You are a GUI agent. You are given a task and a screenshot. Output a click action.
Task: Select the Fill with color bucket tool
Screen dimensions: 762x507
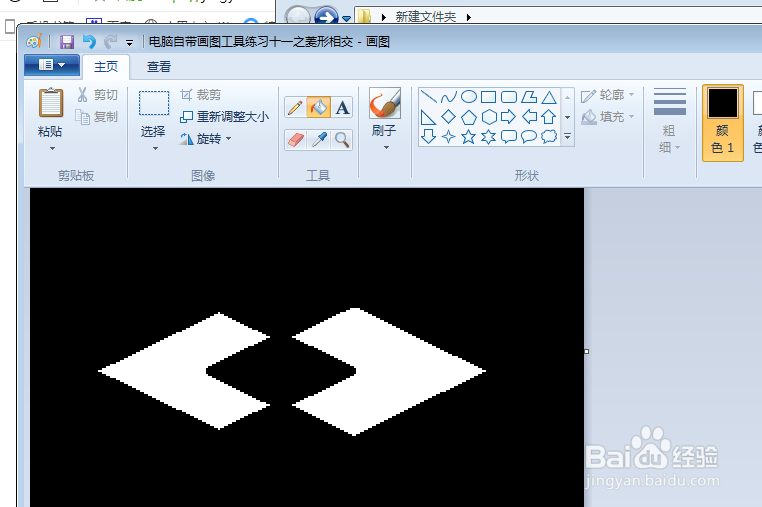(x=319, y=107)
